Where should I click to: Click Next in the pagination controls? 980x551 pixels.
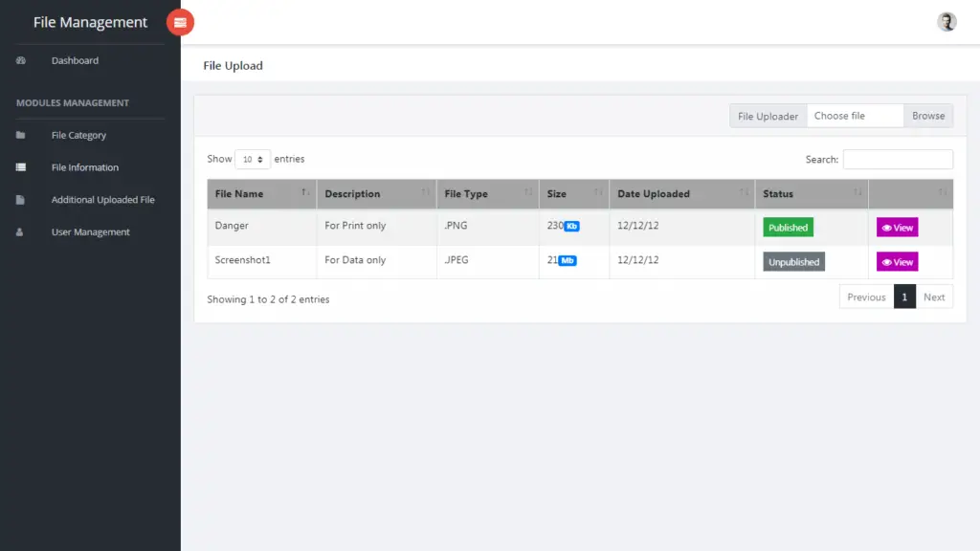tap(935, 297)
